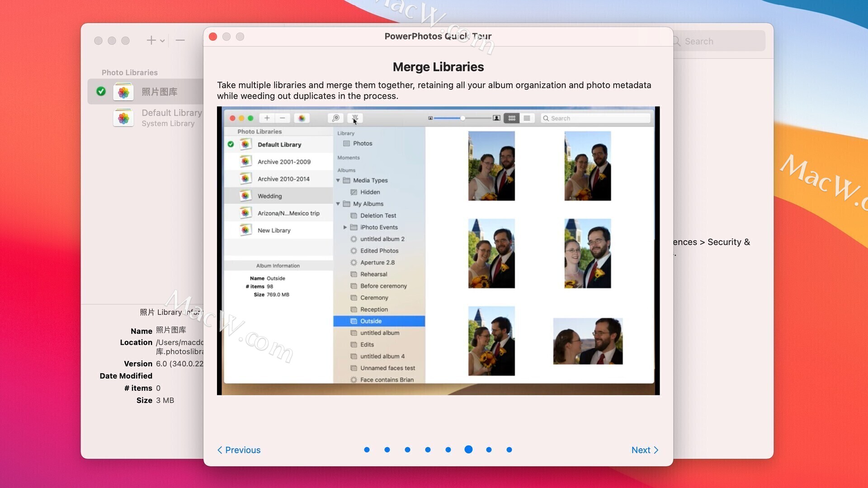Click the find duplicates magnifier icon in tour screenshot
The width and height of the screenshot is (868, 488).
[335, 118]
